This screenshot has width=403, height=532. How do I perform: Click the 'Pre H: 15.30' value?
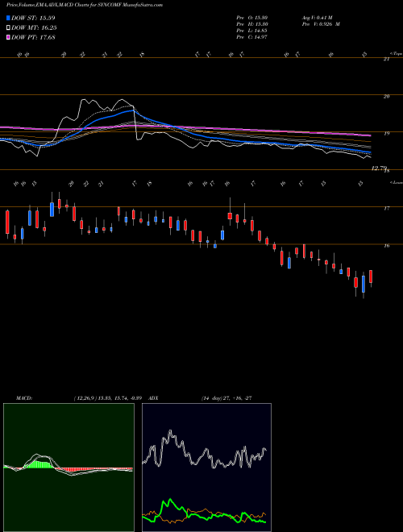253,24
